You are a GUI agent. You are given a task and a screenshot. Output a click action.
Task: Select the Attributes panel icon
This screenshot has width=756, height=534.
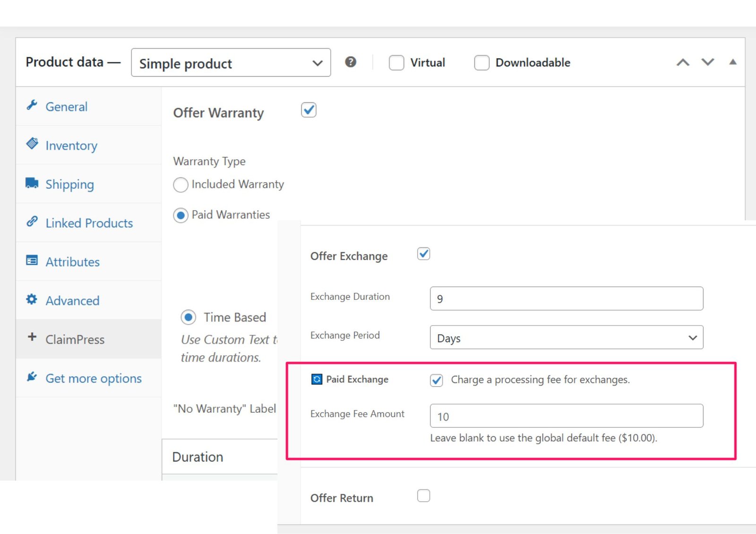point(31,261)
